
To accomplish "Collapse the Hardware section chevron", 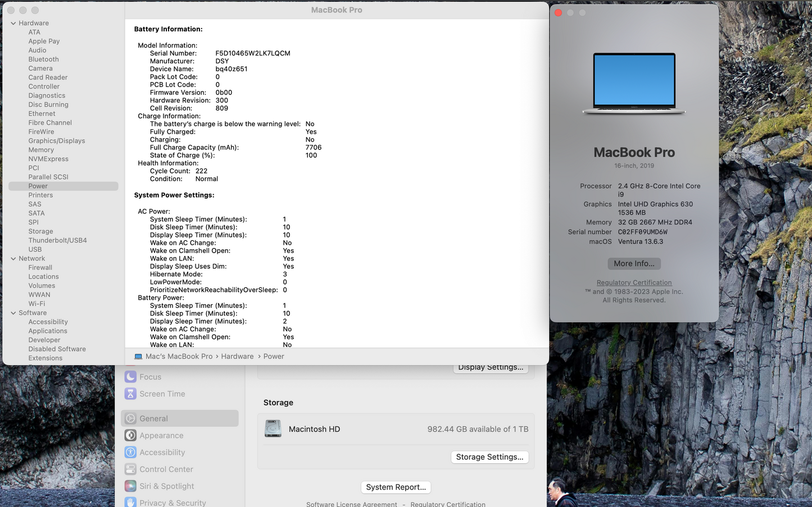I will pyautogui.click(x=13, y=23).
